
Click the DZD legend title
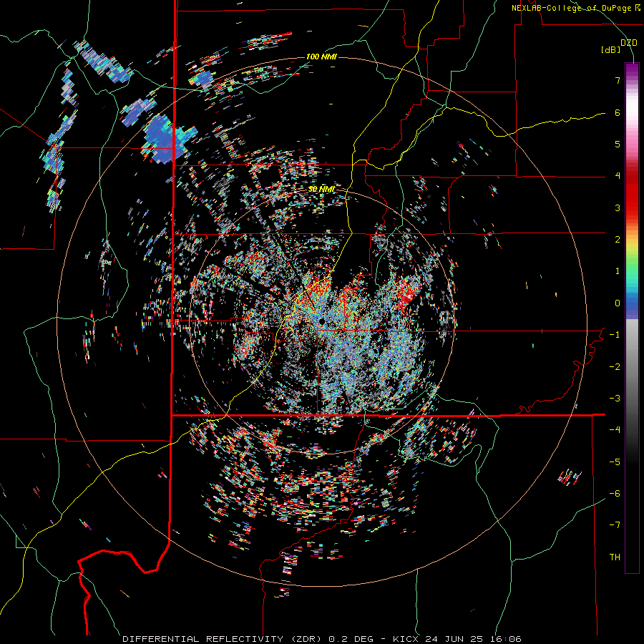pyautogui.click(x=629, y=43)
